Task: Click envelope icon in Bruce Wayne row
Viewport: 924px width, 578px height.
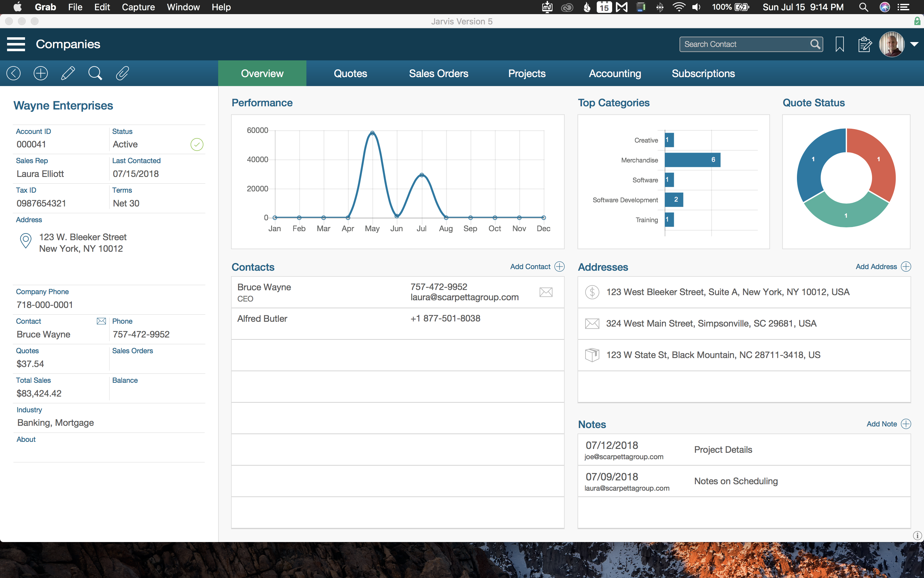Action: [x=546, y=293]
